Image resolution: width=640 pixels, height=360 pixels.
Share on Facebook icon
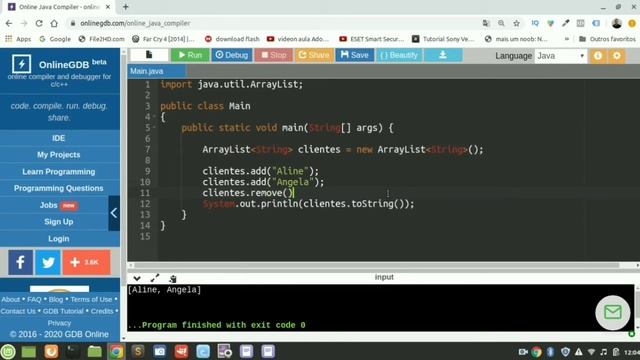(x=20, y=262)
